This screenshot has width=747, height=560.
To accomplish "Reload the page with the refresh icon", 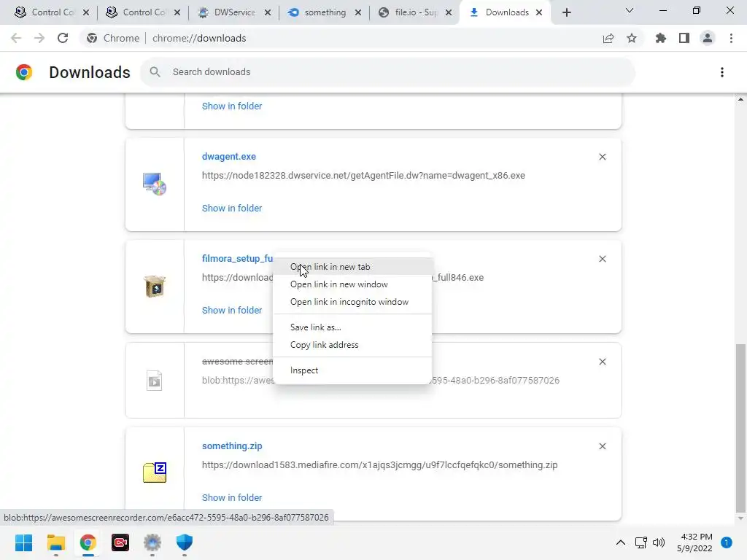I will coord(63,38).
